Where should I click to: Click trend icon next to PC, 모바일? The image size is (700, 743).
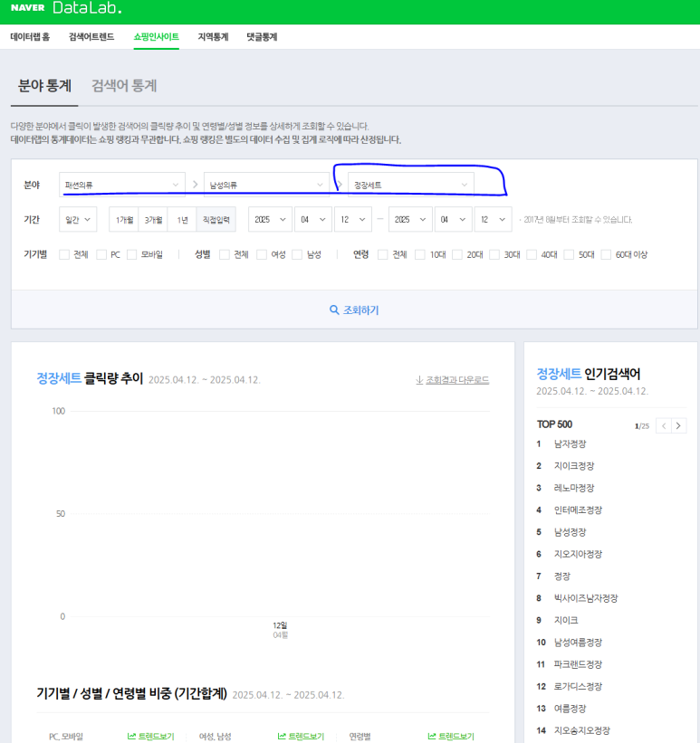(x=131, y=737)
